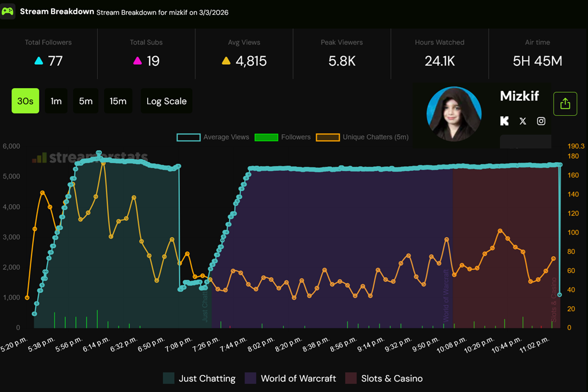The width and height of the screenshot is (588, 392).
Task: Click the green share button
Action: [565, 104]
